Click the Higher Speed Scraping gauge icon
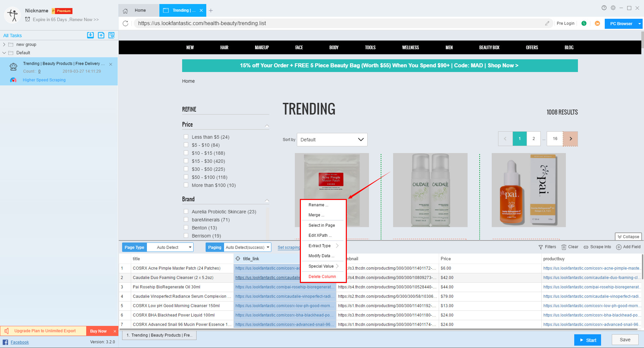Image resolution: width=644 pixels, height=348 pixels. pyautogui.click(x=13, y=80)
